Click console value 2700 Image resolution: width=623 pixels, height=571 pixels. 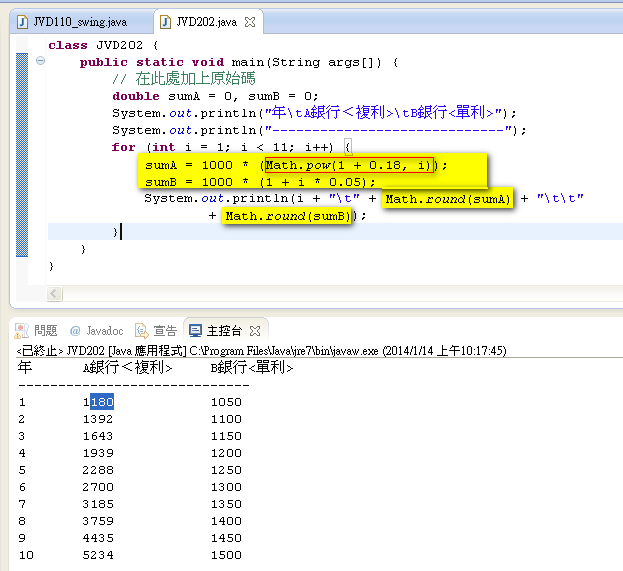coord(98,487)
